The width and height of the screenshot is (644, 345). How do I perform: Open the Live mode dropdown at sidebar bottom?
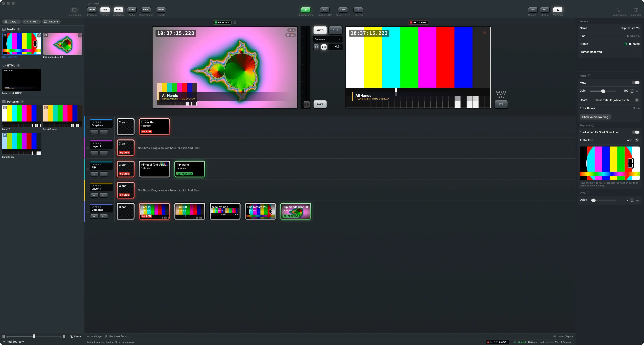[75, 336]
